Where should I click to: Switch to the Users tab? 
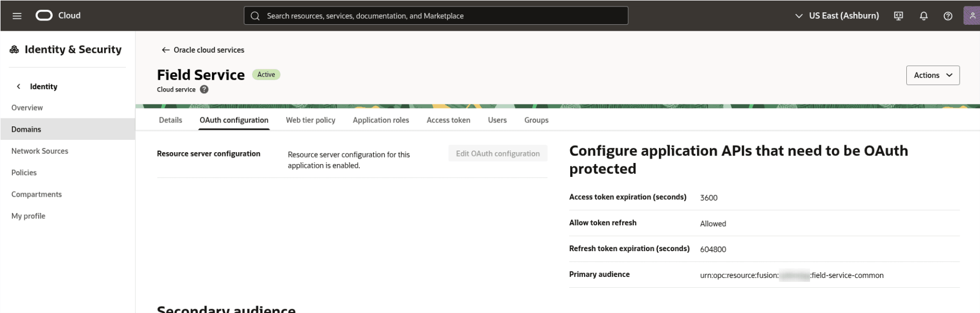497,120
